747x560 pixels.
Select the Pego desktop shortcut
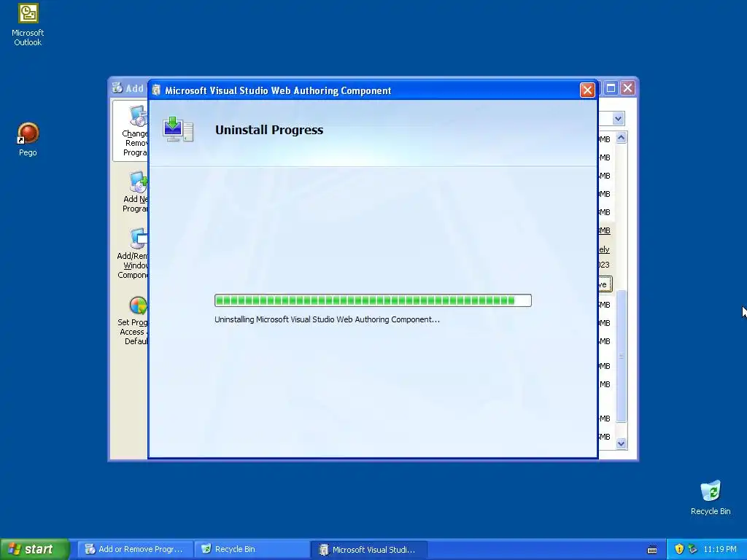coord(28,139)
